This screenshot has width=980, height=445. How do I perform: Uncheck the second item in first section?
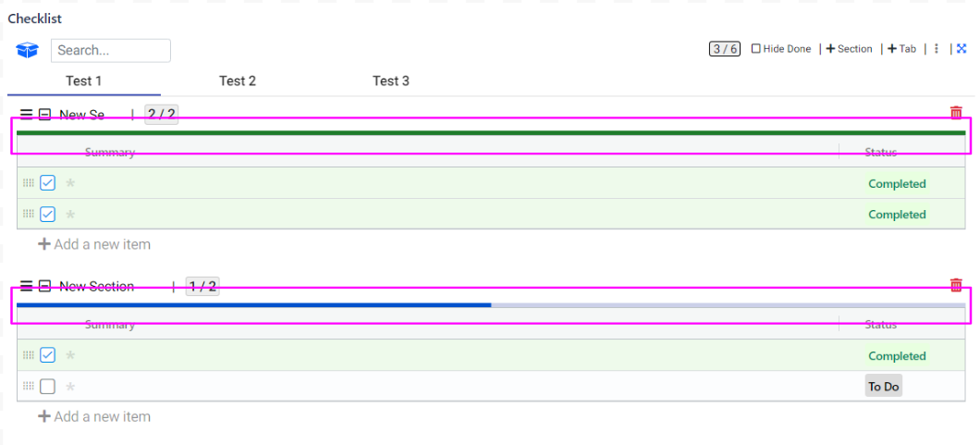pyautogui.click(x=47, y=214)
